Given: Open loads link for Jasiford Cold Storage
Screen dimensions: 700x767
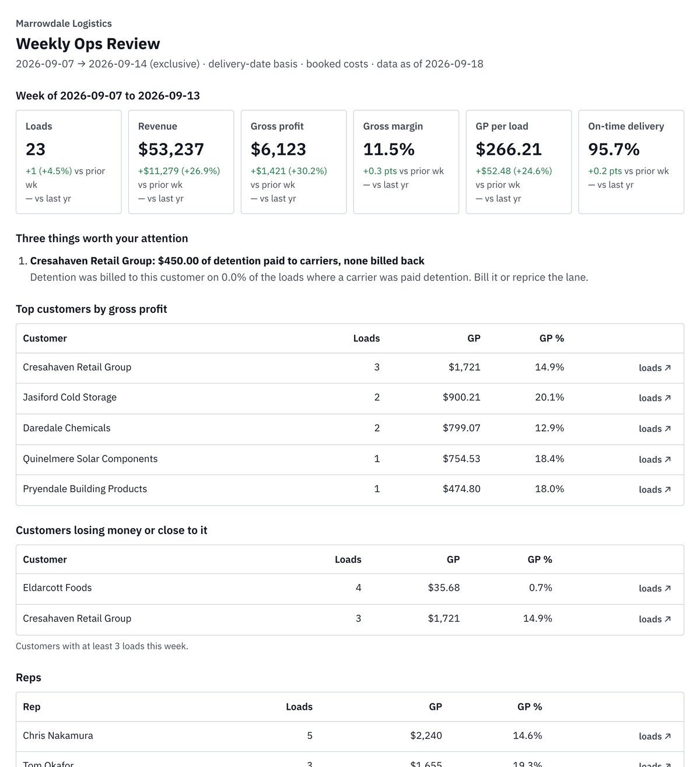Looking at the screenshot, I should pyautogui.click(x=654, y=398).
